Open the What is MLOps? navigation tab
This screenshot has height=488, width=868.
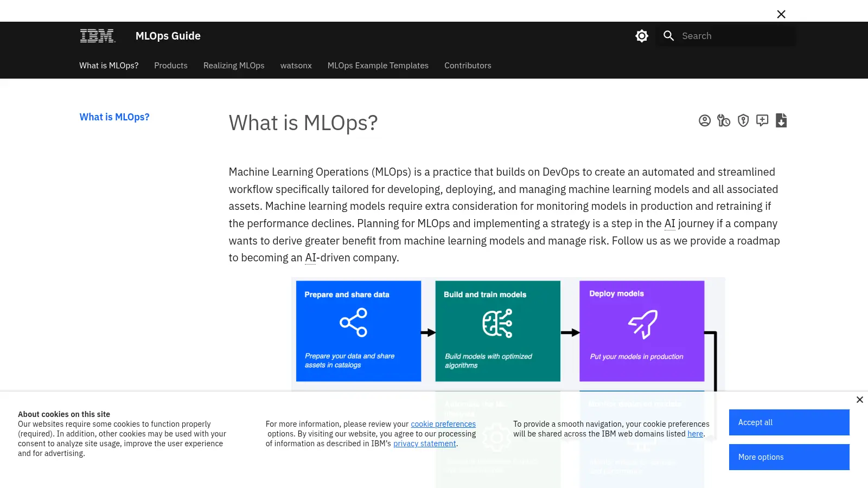pyautogui.click(x=109, y=66)
